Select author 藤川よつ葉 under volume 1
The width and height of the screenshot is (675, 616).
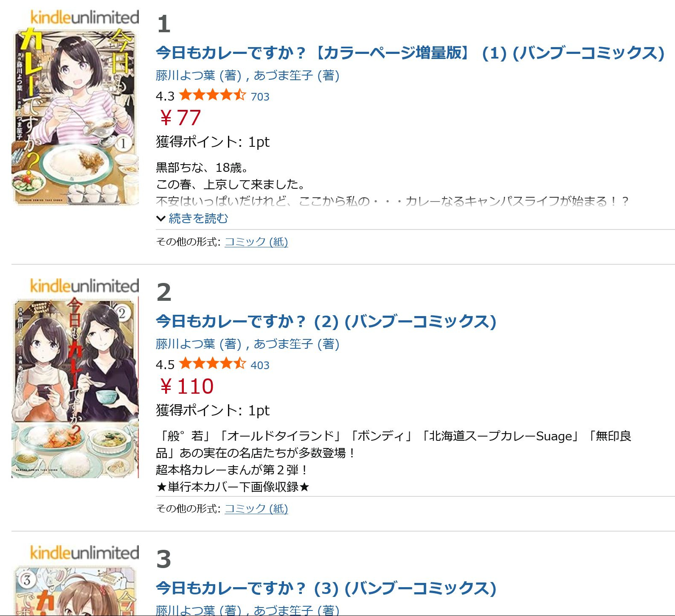[x=186, y=76]
